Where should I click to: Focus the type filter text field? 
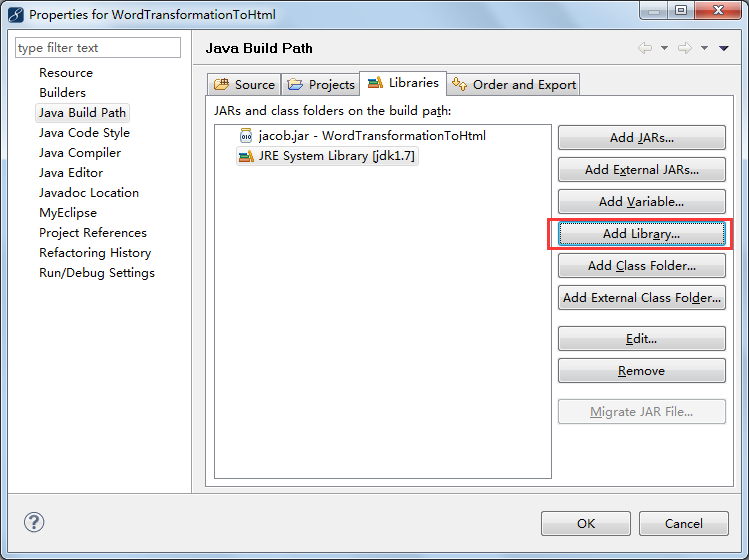[98, 48]
